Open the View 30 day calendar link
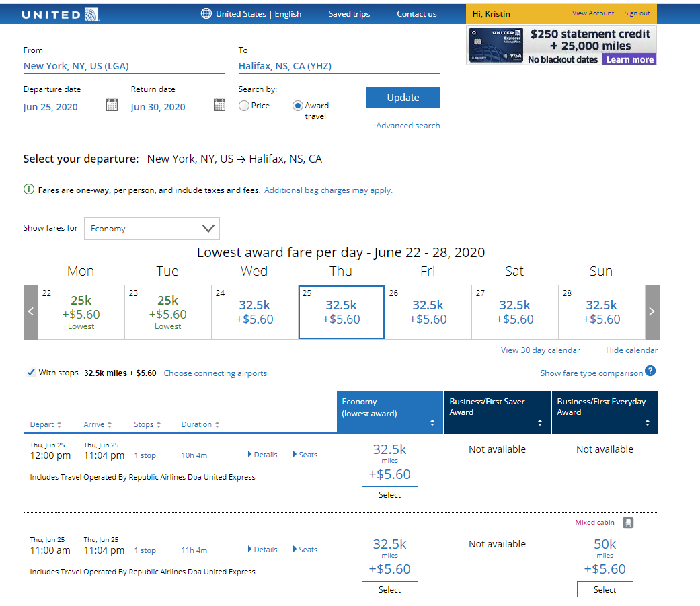 [540, 350]
